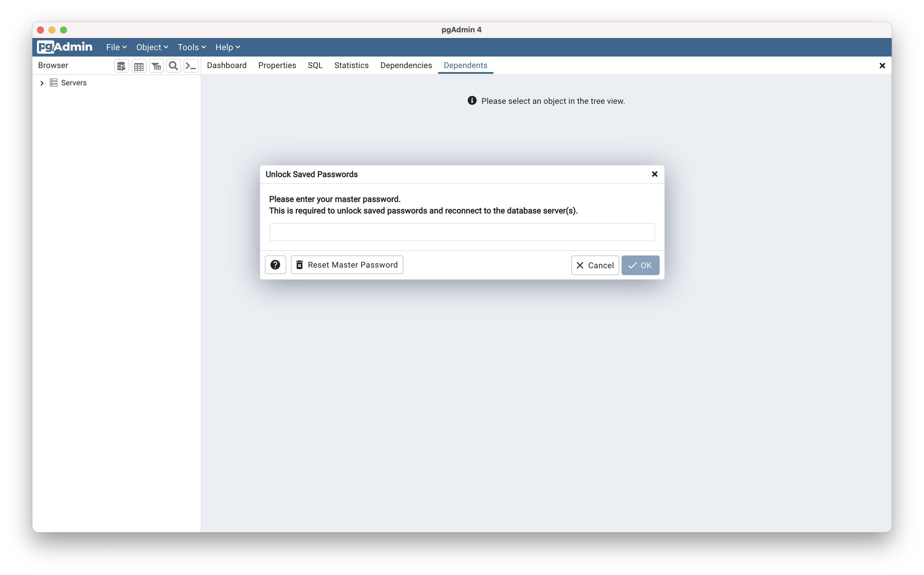Select the Servers tree item
This screenshot has height=575, width=924.
click(x=74, y=83)
